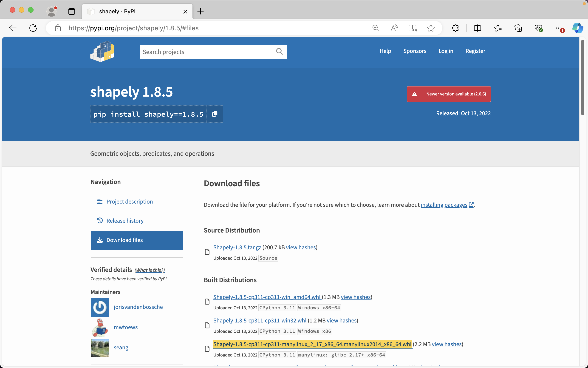Open the Favorites list icon

click(x=498, y=28)
